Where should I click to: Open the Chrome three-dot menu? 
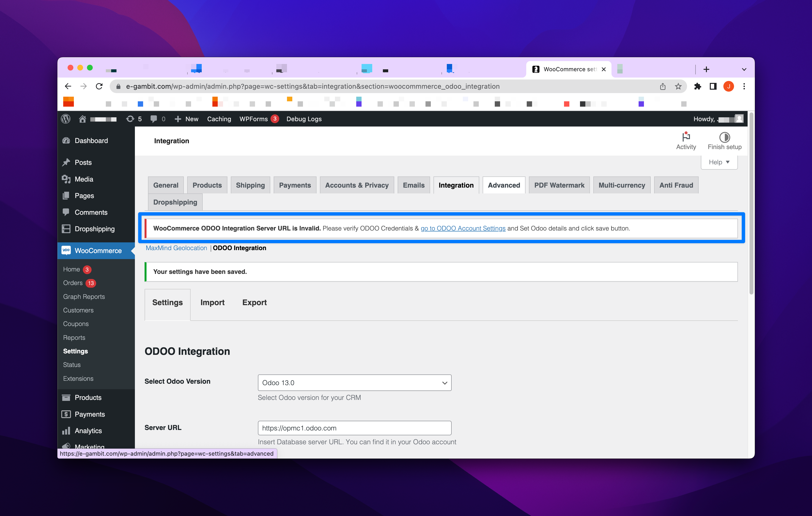(744, 86)
